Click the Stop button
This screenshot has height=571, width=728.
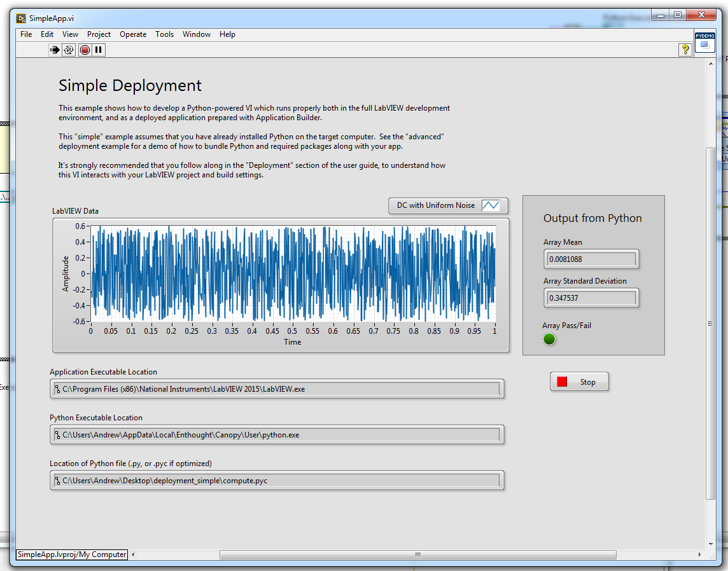click(579, 382)
